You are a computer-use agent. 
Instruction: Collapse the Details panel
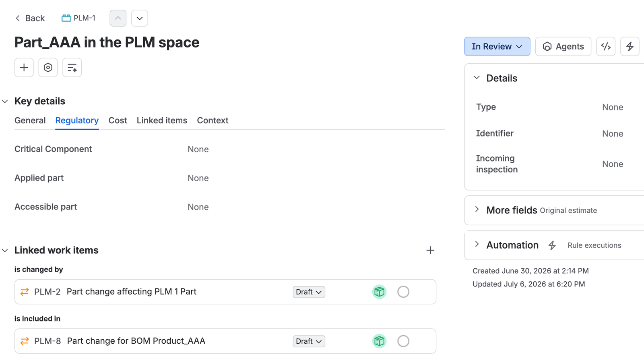(x=477, y=78)
